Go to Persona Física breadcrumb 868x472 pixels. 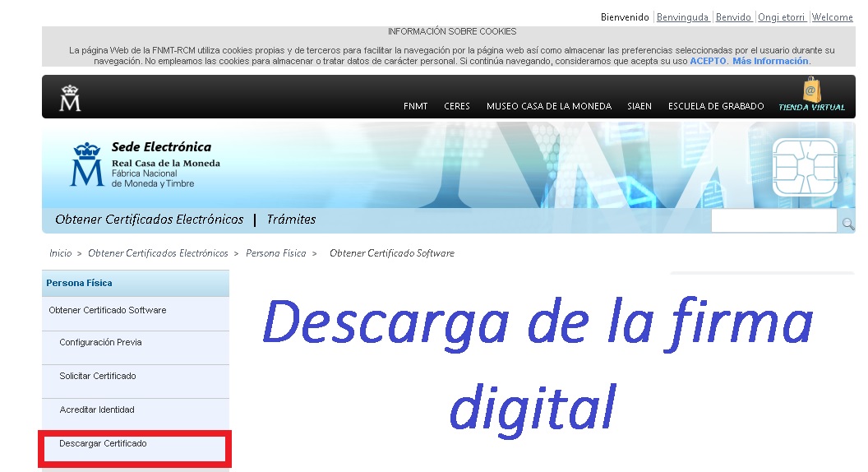click(x=275, y=253)
